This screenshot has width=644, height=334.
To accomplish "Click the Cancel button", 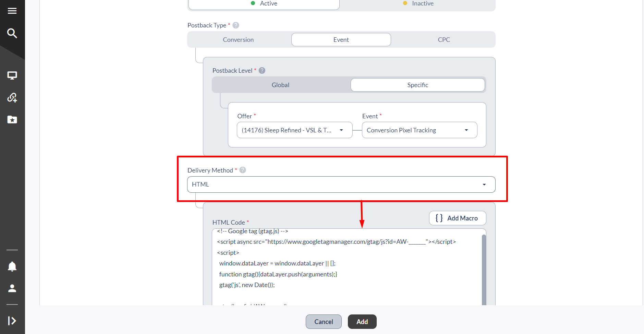I will click(324, 322).
